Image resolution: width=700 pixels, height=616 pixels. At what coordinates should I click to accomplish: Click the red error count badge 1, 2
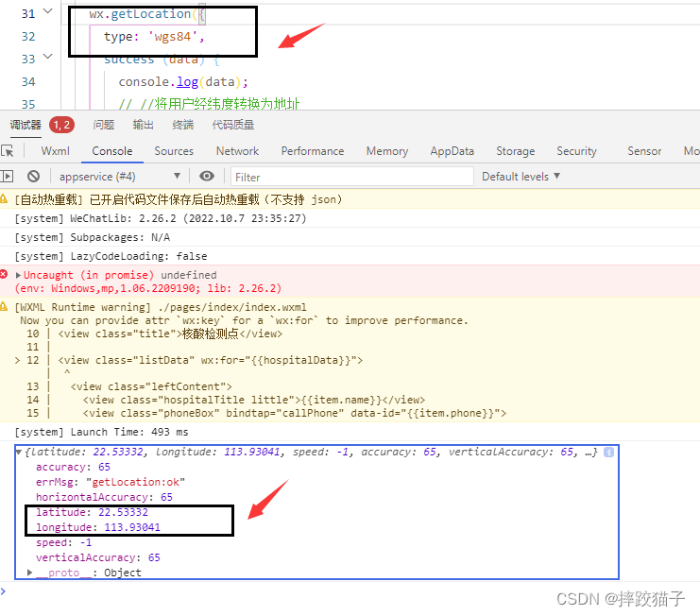pyautogui.click(x=61, y=125)
